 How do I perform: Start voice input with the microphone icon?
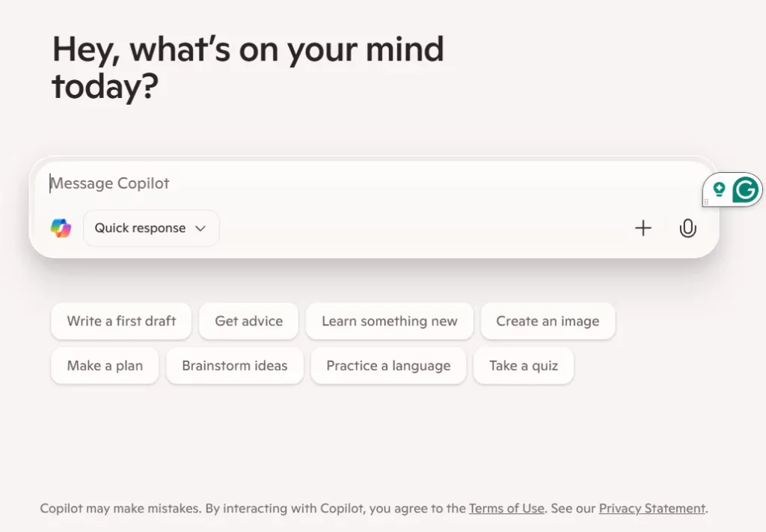pos(687,228)
